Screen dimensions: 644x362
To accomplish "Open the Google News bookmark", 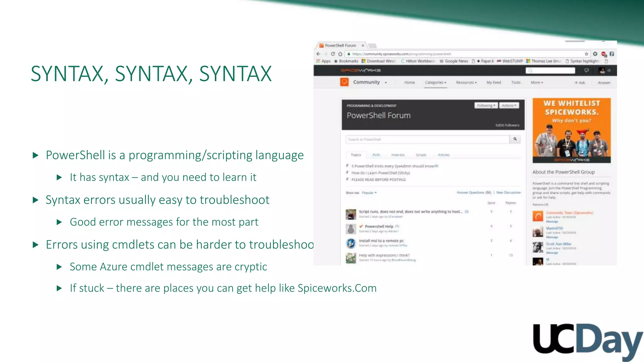I will [x=454, y=61].
